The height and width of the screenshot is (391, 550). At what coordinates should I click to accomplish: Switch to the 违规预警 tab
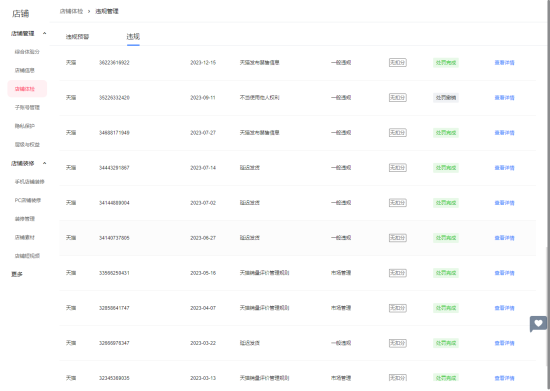(x=77, y=36)
